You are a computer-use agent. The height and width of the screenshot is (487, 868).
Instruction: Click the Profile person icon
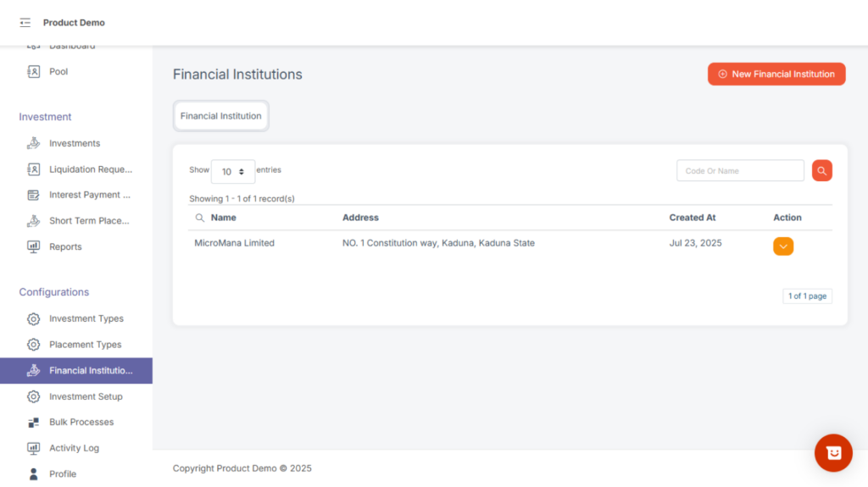coord(33,473)
